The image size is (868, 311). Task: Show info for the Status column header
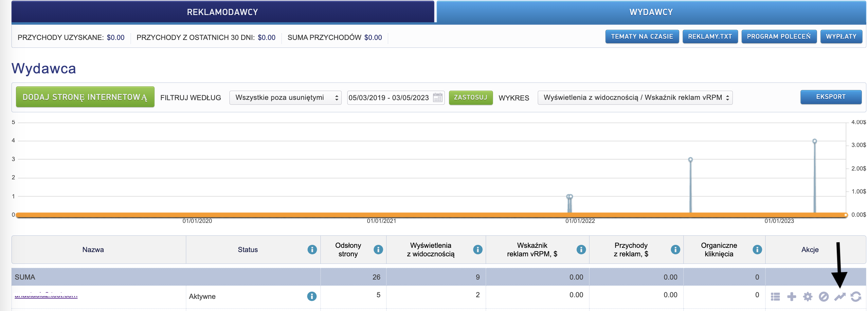click(x=312, y=249)
